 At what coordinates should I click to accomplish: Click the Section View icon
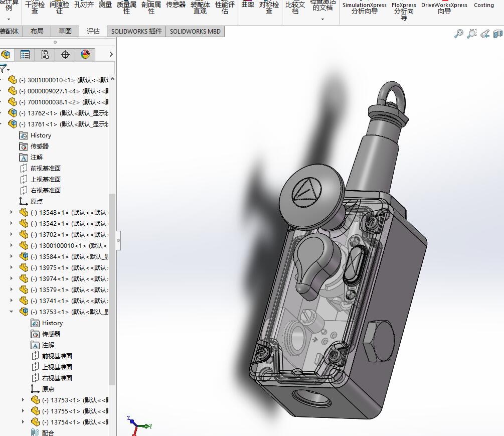click(498, 34)
